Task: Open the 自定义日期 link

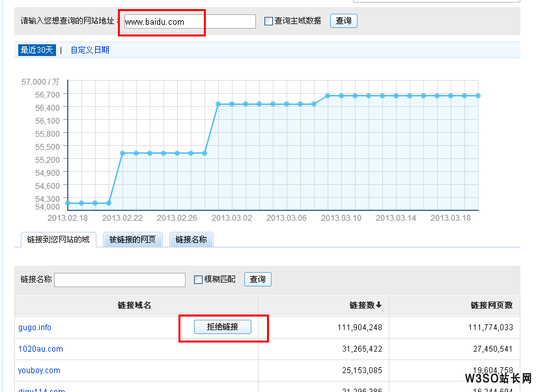Action: click(90, 50)
